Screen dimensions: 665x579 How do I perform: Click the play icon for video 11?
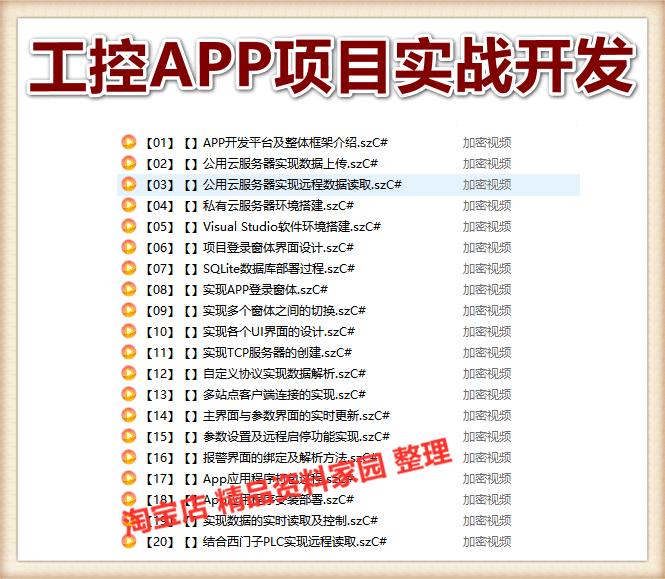(129, 352)
